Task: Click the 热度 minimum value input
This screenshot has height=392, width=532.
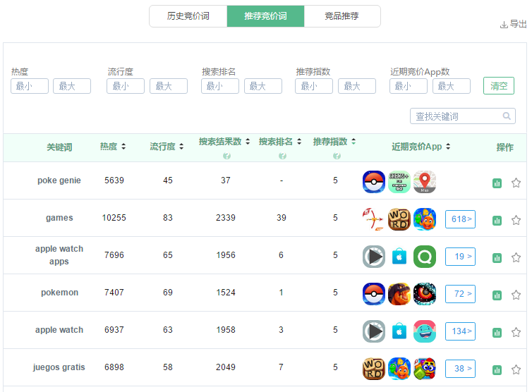Action: point(30,86)
